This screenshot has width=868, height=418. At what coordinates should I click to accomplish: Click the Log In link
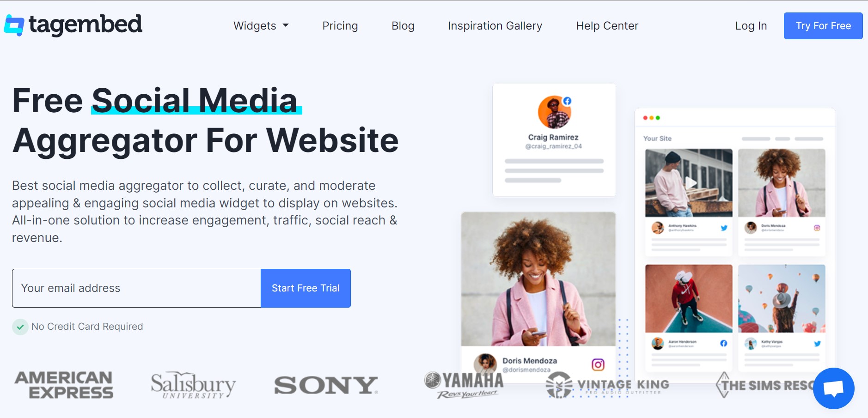[x=751, y=26]
